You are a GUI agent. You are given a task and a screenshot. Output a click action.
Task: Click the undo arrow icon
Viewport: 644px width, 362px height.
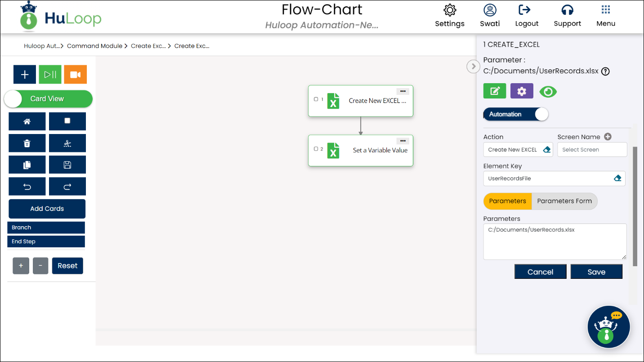tap(27, 187)
